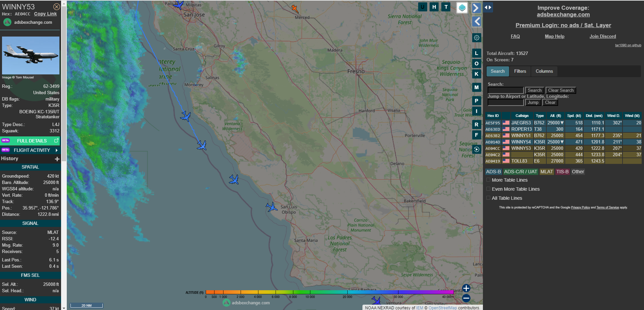The width and height of the screenshot is (644, 310).
Task: Toggle the L map button
Action: [x=477, y=53]
